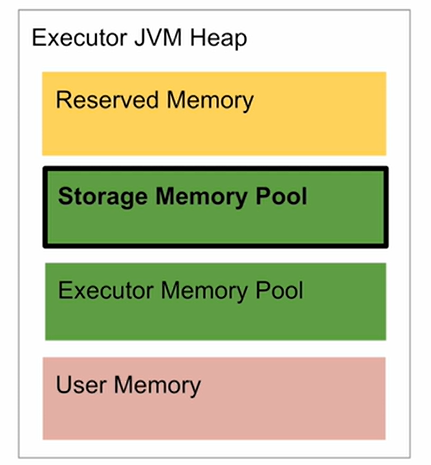Click the "Executor JVM Heap" title text
This screenshot has width=431, height=465.
(139, 38)
